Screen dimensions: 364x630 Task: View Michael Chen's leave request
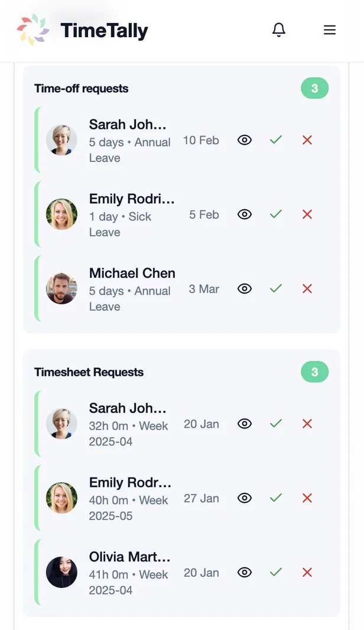click(x=245, y=289)
